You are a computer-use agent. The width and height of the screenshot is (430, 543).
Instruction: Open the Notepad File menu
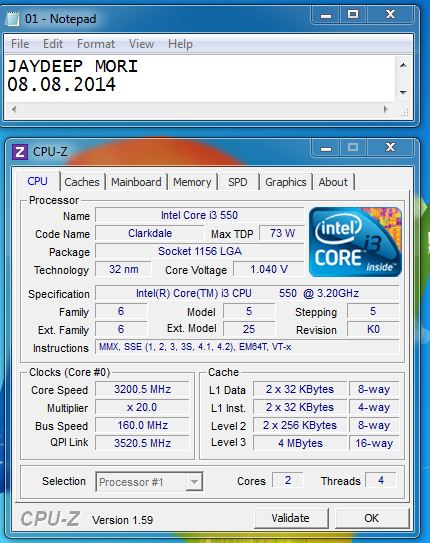tap(20, 44)
